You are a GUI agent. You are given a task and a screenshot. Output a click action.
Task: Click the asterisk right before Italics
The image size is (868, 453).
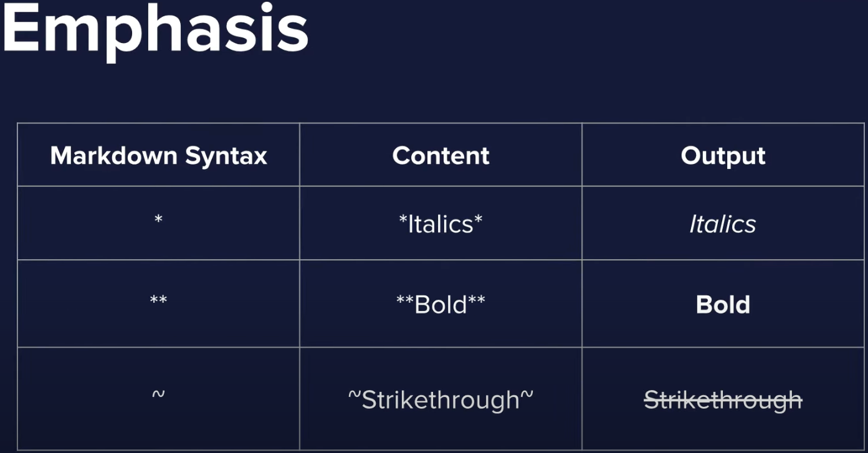(403, 221)
